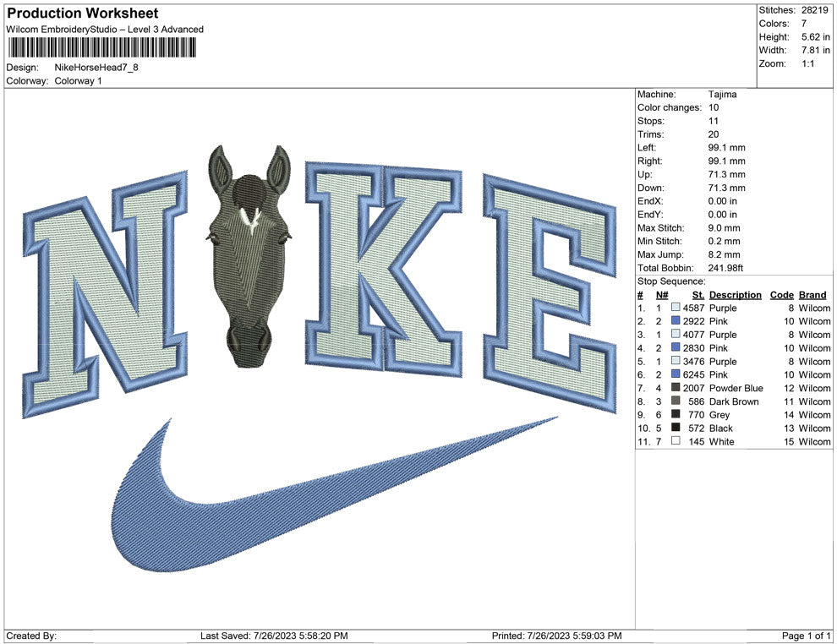Screen dimensions: 837x644
Task: Click the stitch count '28219'
Action: 814,10
